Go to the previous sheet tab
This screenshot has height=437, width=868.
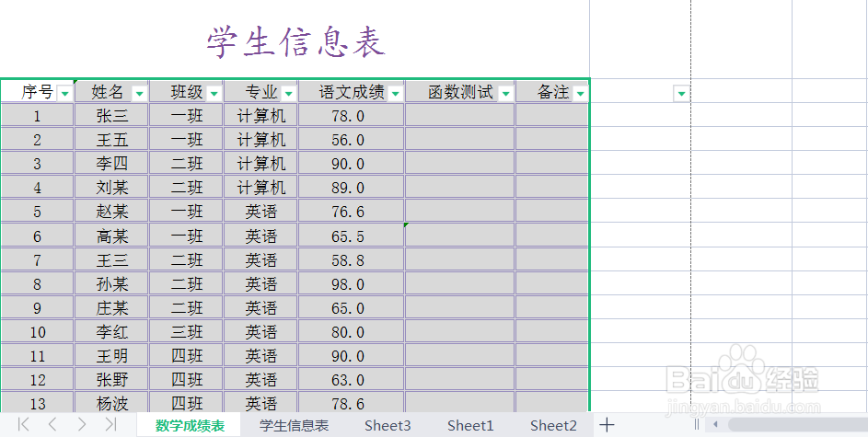point(52,424)
